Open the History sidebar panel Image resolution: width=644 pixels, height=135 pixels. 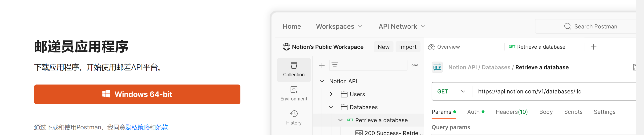tap(294, 118)
